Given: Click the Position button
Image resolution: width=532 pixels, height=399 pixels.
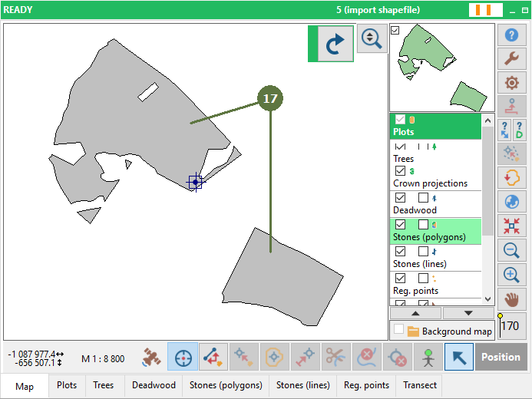Looking at the screenshot, I should point(501,358).
